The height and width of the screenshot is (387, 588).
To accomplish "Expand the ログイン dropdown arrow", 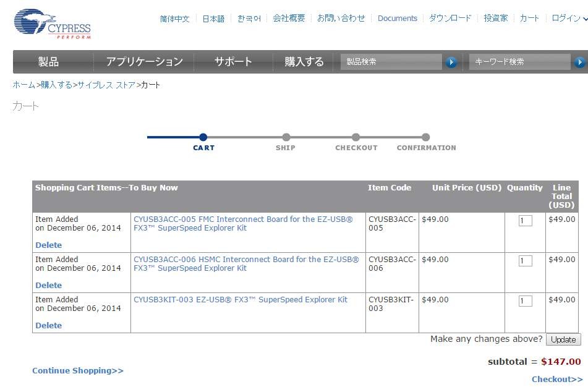I will [x=585, y=19].
